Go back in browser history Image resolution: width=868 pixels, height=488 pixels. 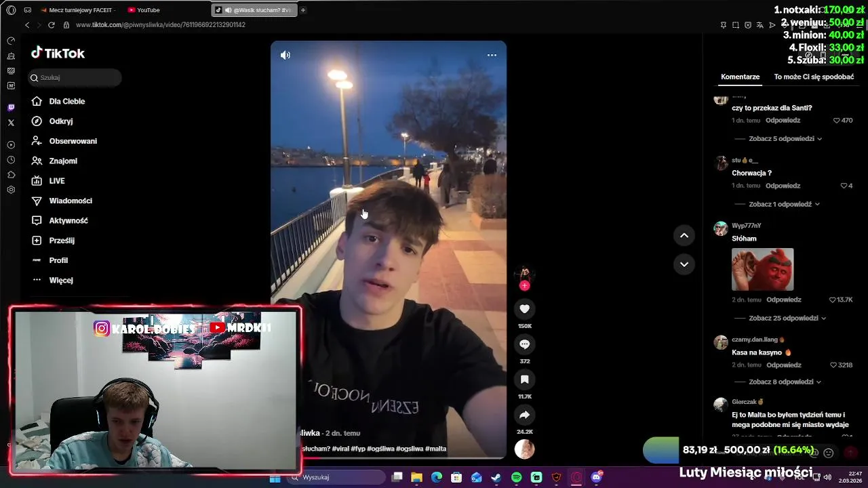(x=27, y=25)
